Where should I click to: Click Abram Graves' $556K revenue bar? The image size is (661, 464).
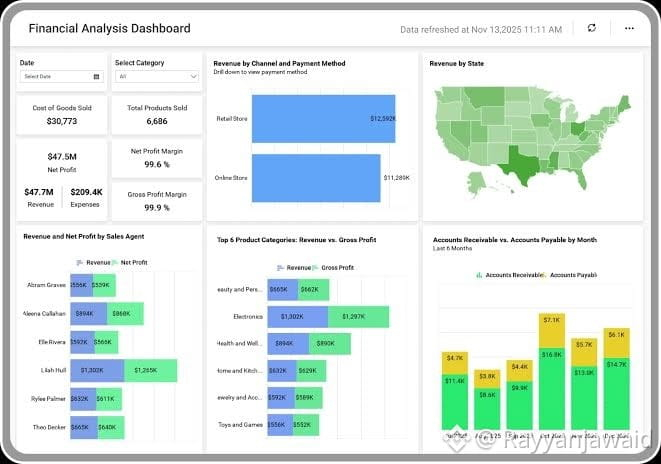pos(81,285)
